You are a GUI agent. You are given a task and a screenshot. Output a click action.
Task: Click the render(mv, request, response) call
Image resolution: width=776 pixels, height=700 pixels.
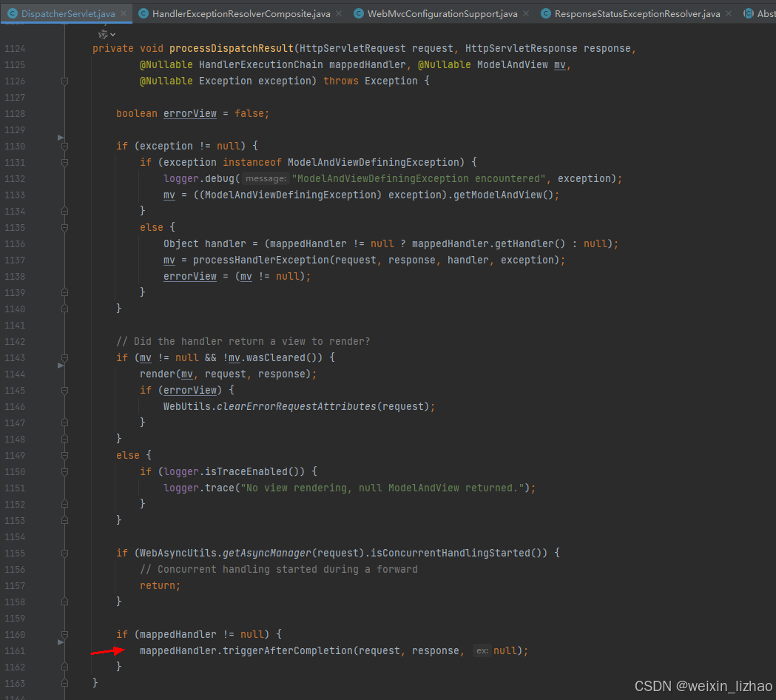[x=225, y=374]
